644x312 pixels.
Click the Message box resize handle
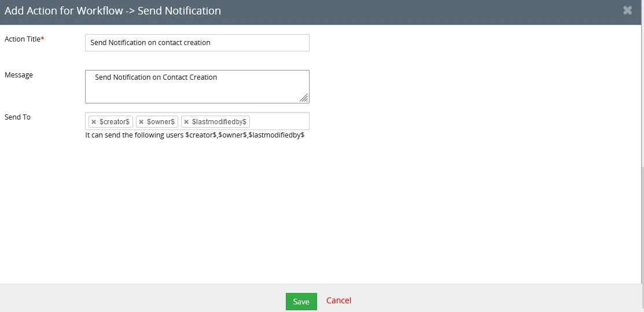click(x=304, y=98)
